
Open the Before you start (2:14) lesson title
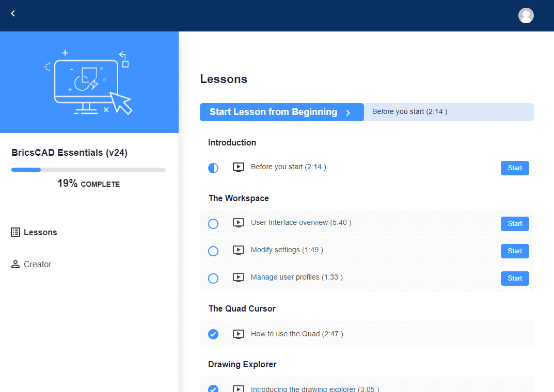click(x=288, y=167)
